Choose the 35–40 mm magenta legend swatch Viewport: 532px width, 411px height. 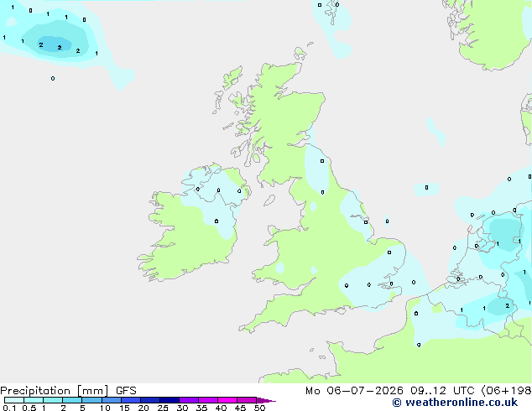pos(208,400)
